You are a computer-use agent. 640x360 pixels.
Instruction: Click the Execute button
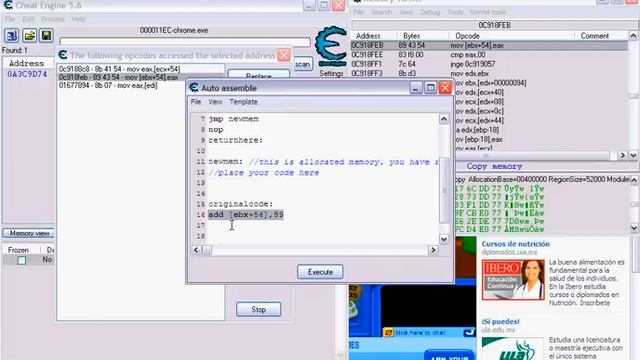coord(320,272)
